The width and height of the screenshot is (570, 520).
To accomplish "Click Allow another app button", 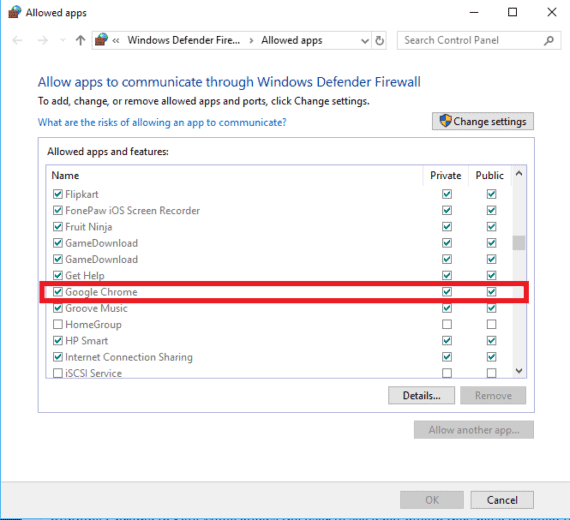I will pyautogui.click(x=474, y=430).
